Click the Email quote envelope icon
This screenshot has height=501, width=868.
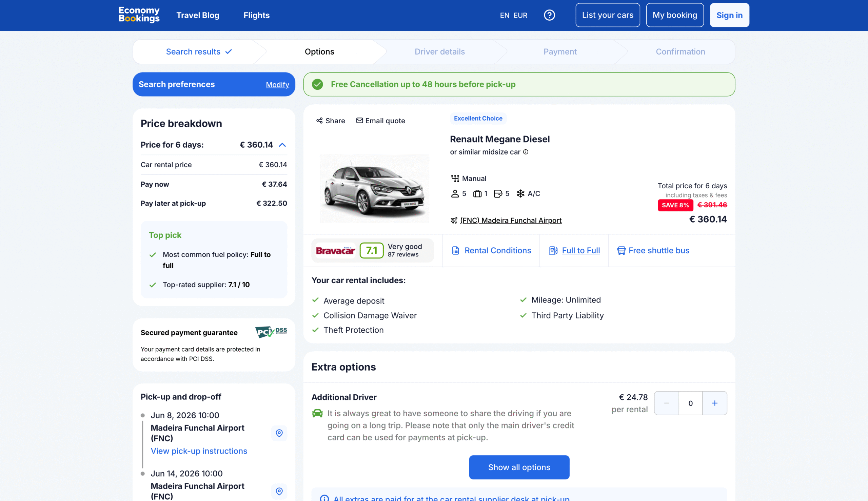pos(359,121)
